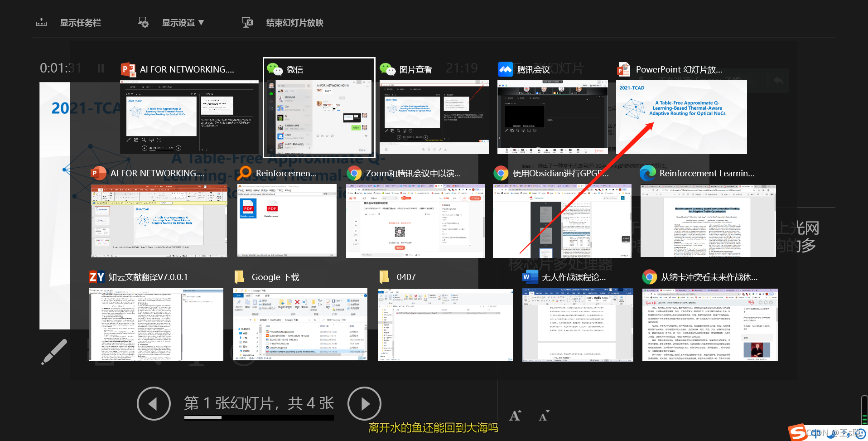Click the ZY icon of 知云文献翻译 window
Viewport: 868px width, 441px height.
[x=97, y=276]
